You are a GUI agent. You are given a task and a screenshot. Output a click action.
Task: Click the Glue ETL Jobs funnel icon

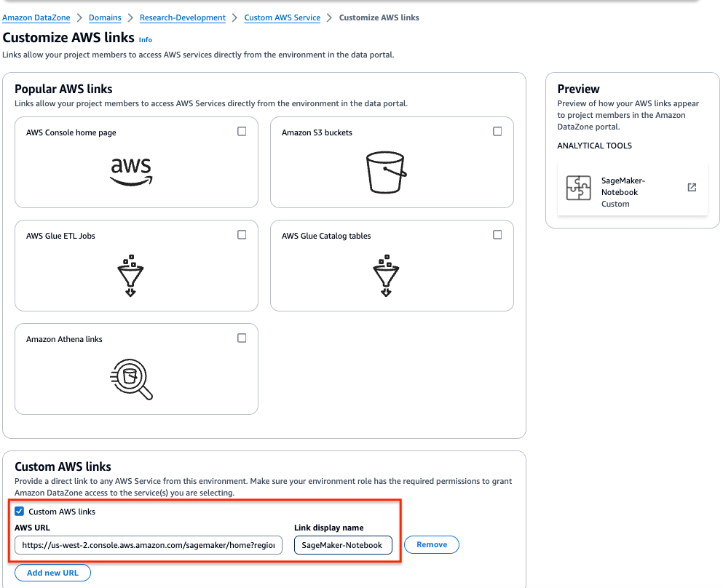pos(130,276)
